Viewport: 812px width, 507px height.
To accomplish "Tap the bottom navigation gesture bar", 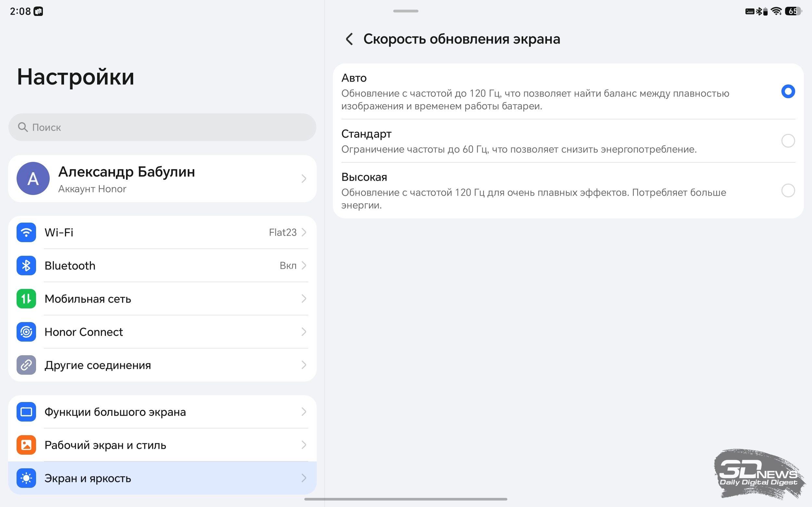I will 405,499.
